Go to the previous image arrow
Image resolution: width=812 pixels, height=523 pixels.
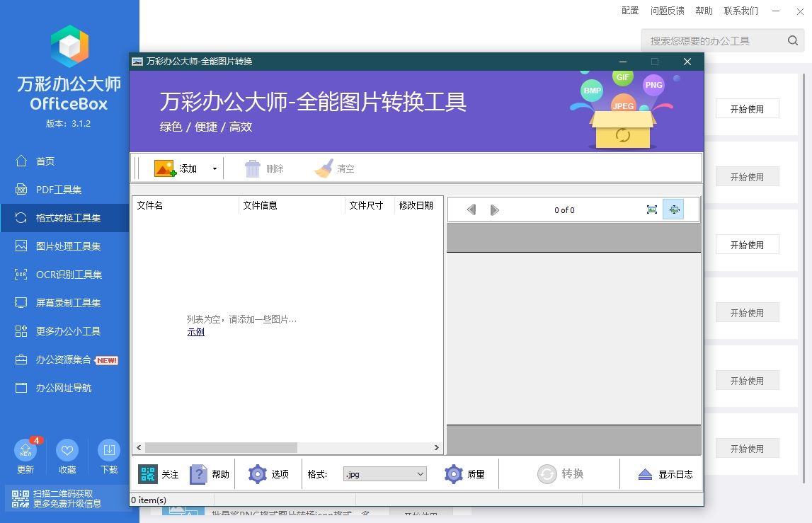pos(471,210)
